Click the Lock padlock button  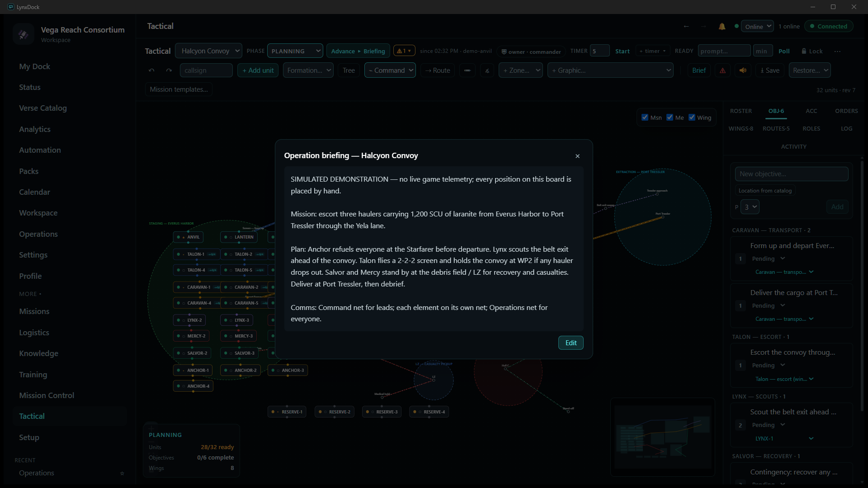click(x=812, y=52)
